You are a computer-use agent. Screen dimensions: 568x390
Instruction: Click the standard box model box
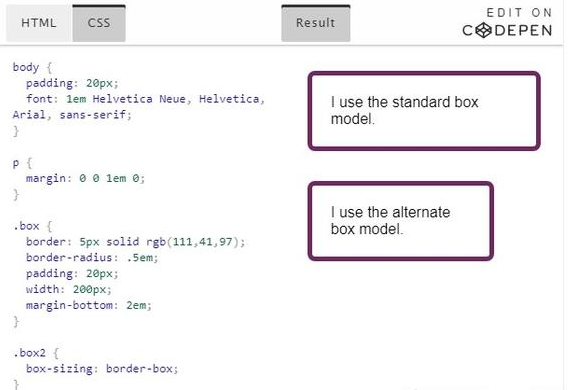(424, 111)
